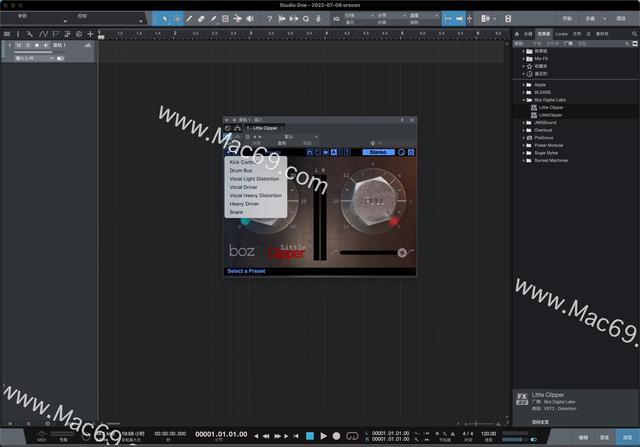The image size is (640, 447).
Task: Toggle the track 1 mute M button
Action: point(17,46)
